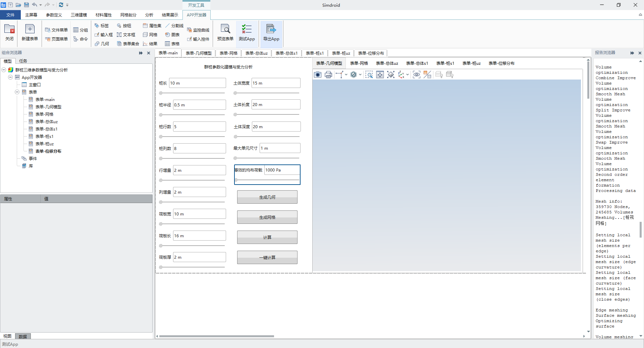
Task: Click the refresh icon in the quick access toolbar
Action: click(61, 5)
